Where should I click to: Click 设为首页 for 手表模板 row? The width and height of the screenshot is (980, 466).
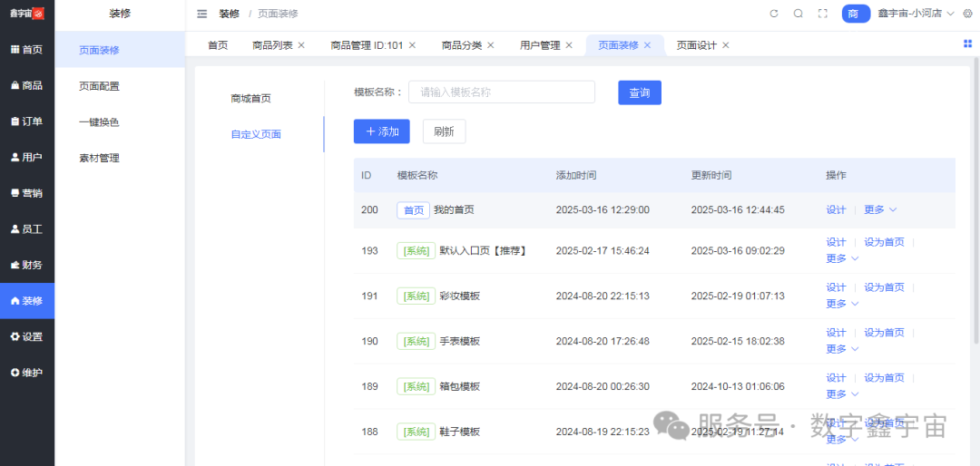(884, 333)
